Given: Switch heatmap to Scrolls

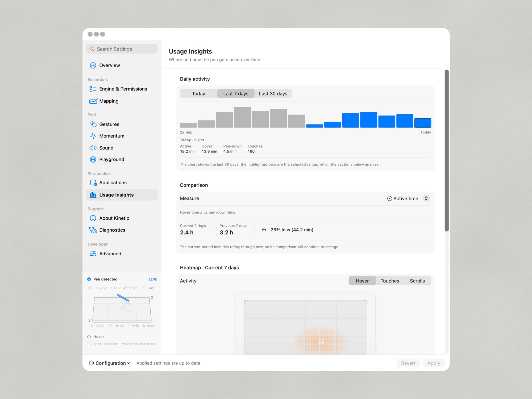Looking at the screenshot, I should coord(417,281).
